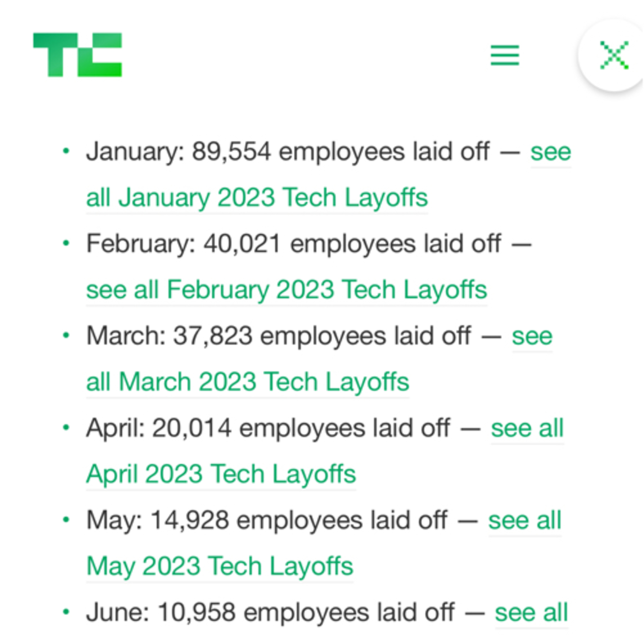
Task: Open the hamburger navigation menu
Action: pos(505,55)
